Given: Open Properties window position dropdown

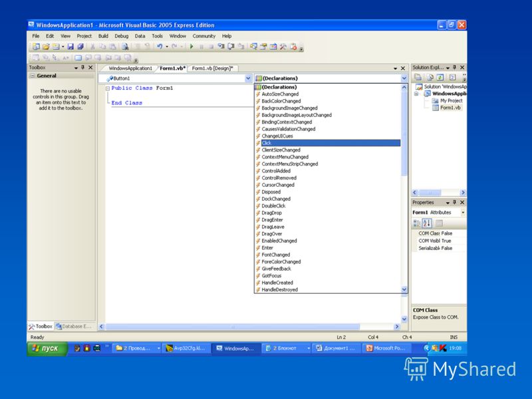Looking at the screenshot, I should tap(448, 203).
